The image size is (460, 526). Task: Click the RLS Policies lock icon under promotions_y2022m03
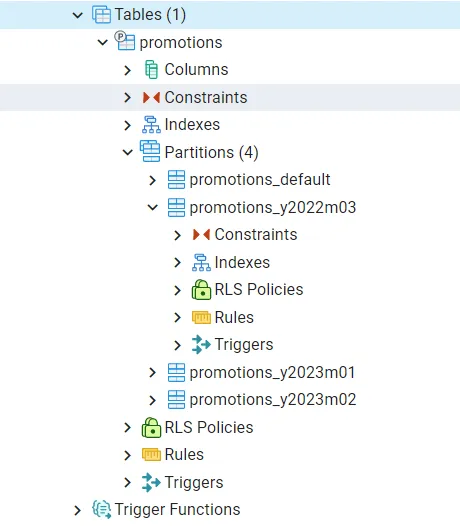(x=201, y=290)
